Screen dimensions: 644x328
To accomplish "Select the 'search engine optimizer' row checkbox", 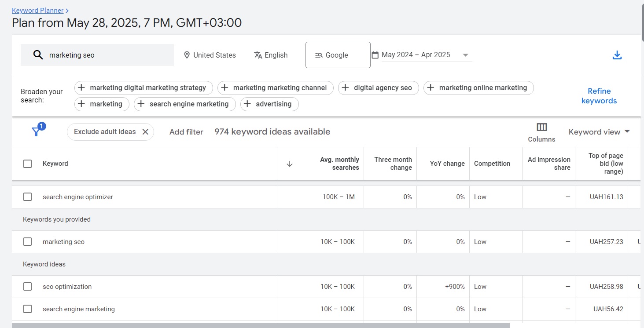I will tap(27, 197).
